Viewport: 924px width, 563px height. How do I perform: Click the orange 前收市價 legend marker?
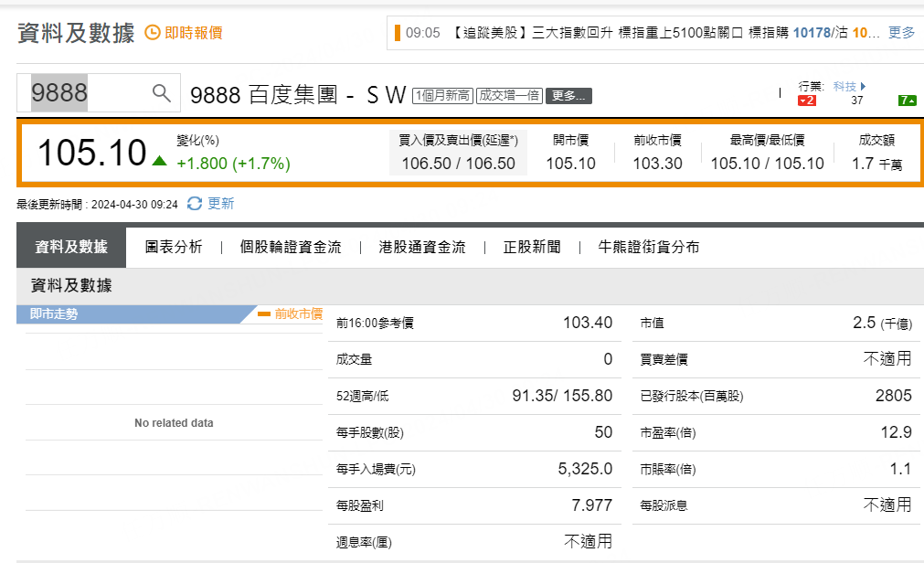pos(264,314)
